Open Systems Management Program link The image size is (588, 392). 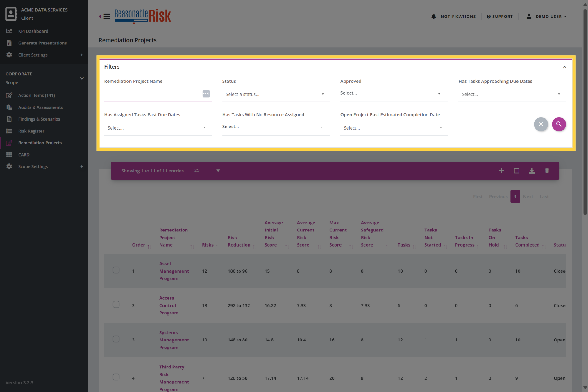(x=174, y=340)
